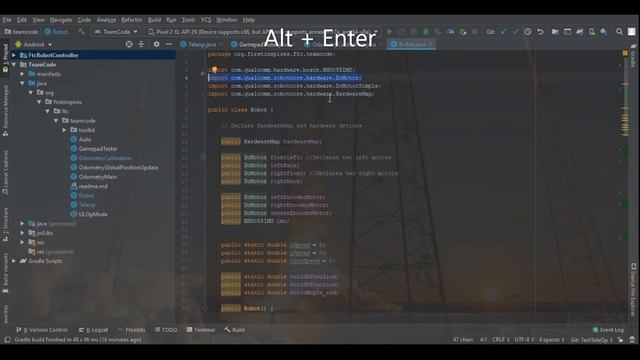The width and height of the screenshot is (640, 360).
Task: Open the Event Log tool window
Action: [608, 330]
